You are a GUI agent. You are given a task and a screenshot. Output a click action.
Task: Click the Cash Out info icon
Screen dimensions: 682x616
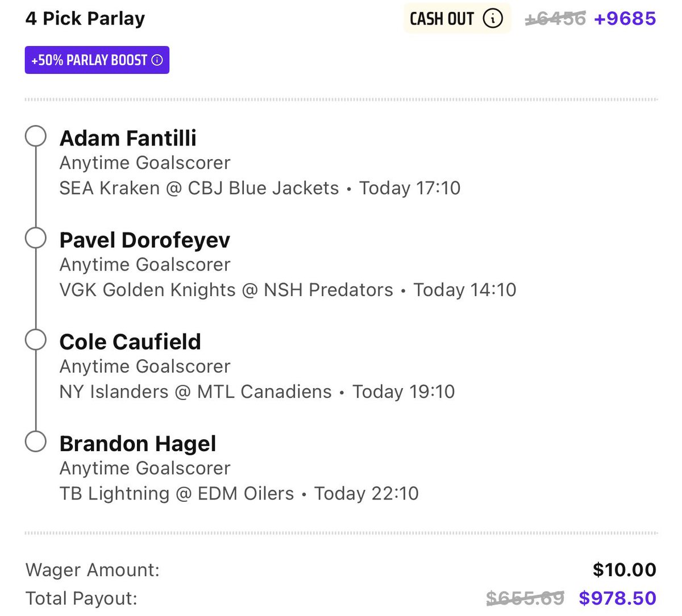pos(493,19)
